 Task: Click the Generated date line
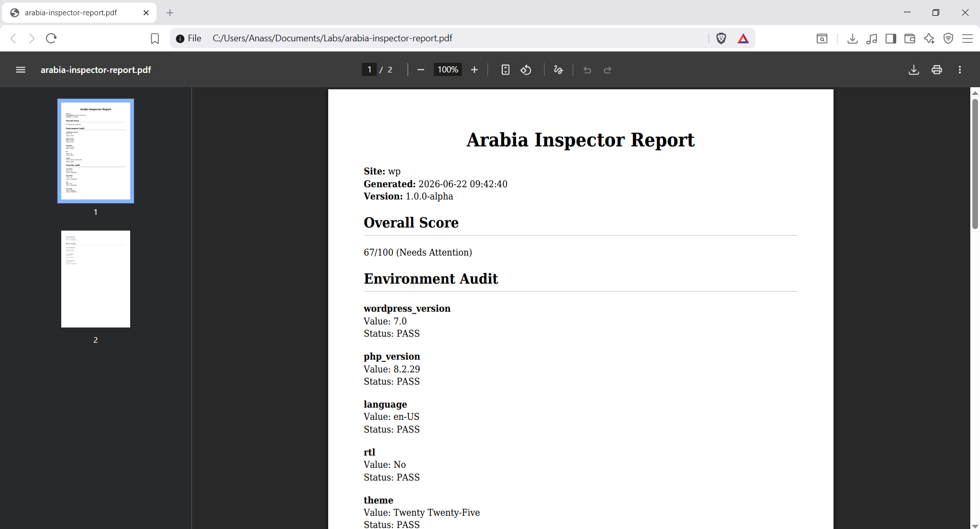(x=435, y=184)
